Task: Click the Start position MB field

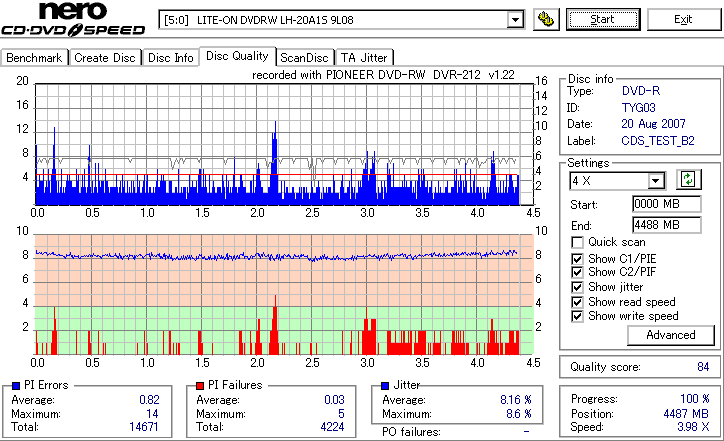Action: 667,204
